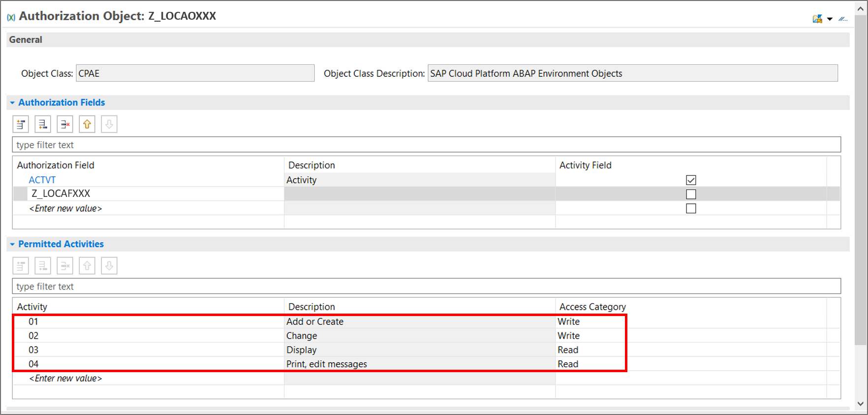The width and height of the screenshot is (868, 415).
Task: Open the ACTVT authorization field link
Action: pyautogui.click(x=42, y=180)
